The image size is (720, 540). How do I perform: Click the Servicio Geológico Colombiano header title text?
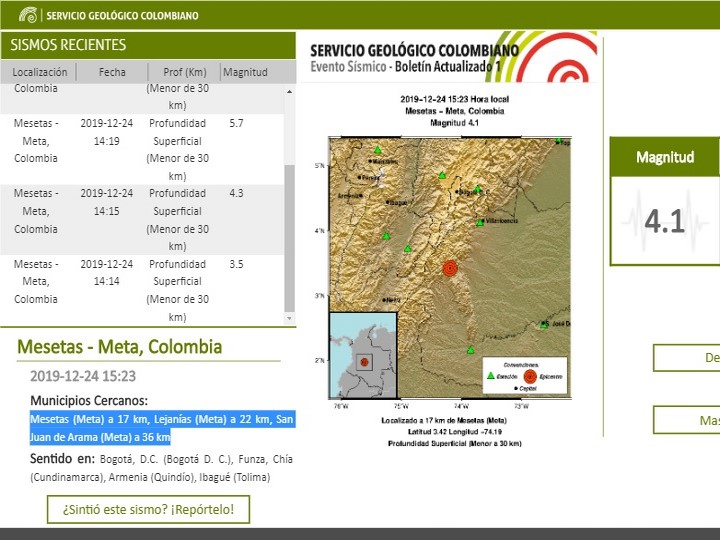122,16
